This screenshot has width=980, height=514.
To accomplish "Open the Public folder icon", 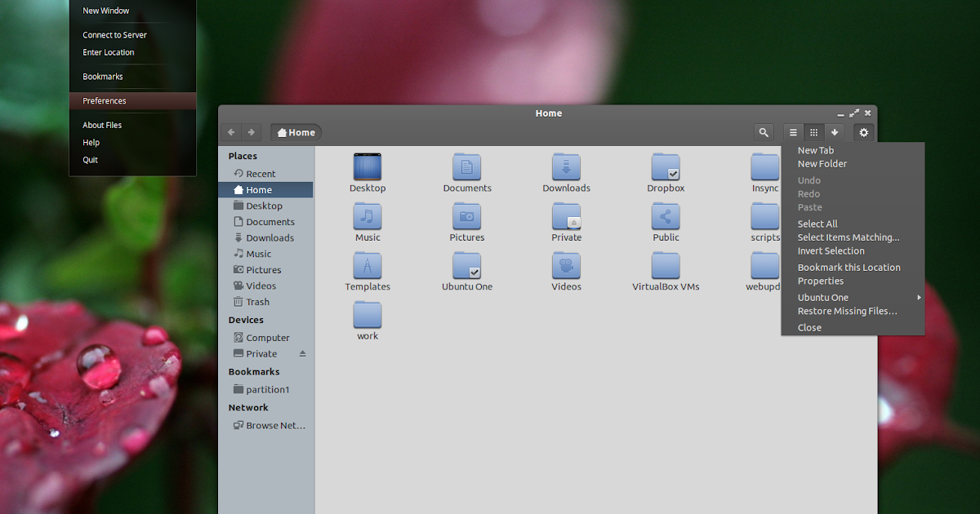I will [x=666, y=216].
